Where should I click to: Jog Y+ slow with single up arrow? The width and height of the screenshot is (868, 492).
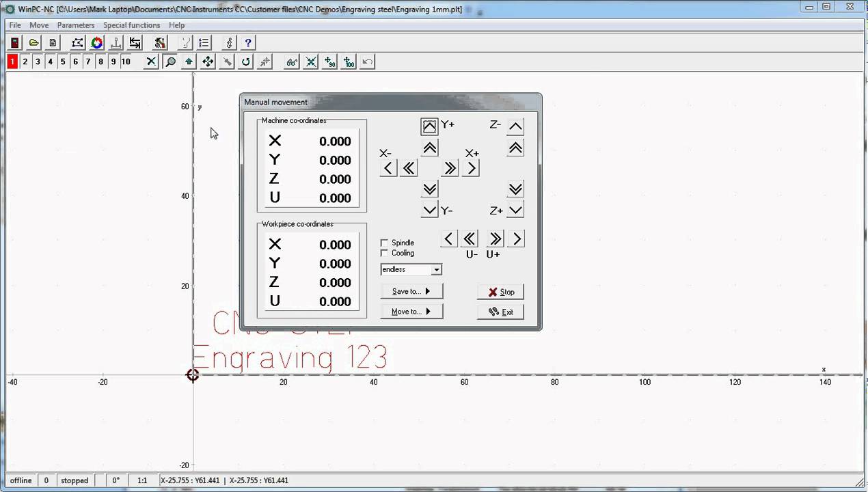429,126
